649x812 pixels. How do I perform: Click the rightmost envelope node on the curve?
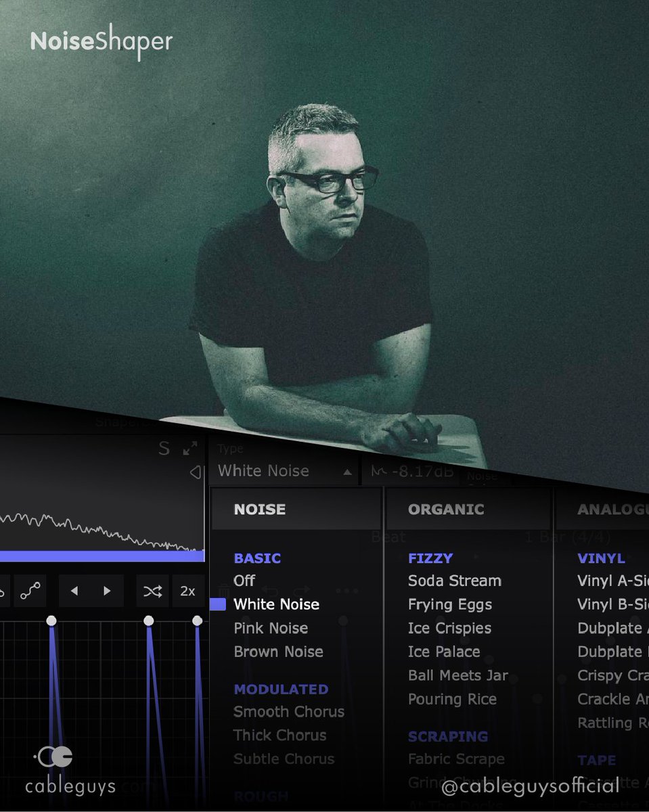(197, 621)
